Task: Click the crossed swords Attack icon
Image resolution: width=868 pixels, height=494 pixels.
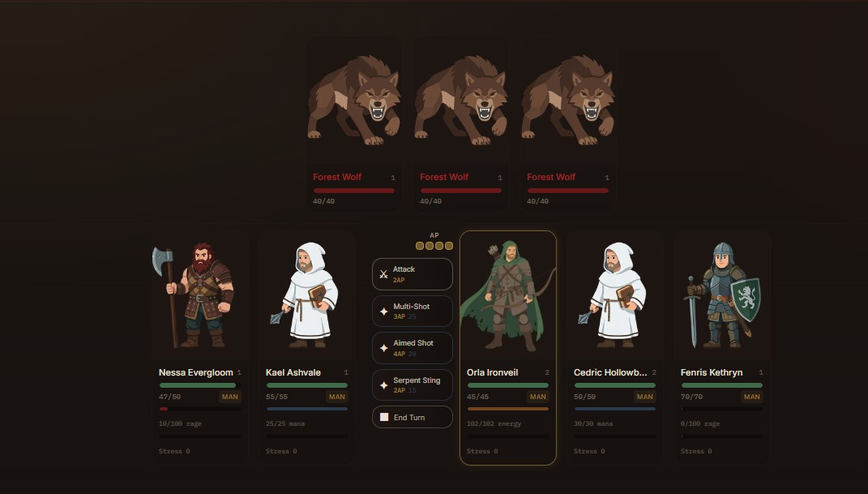Action: [x=383, y=274]
